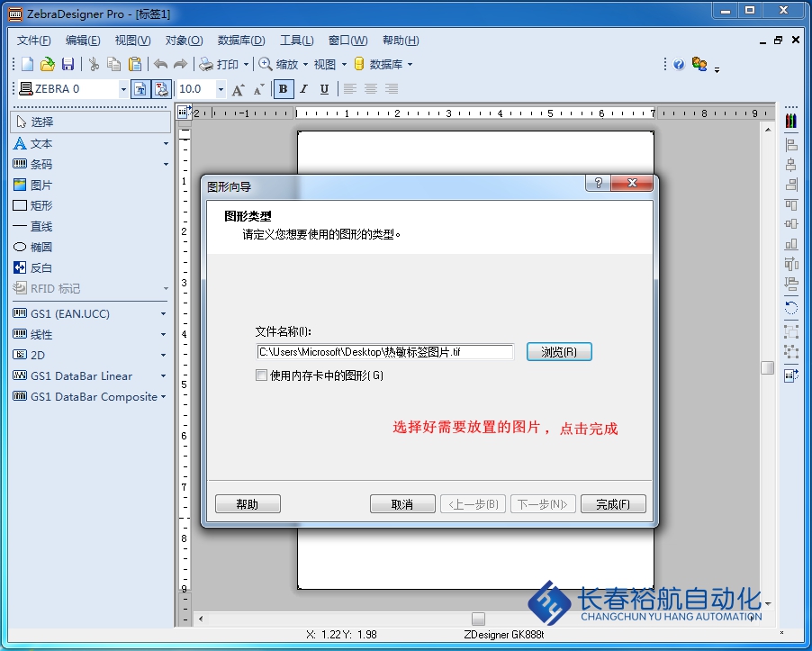Click the users icon next to help
The width and height of the screenshot is (812, 651).
coord(699,64)
